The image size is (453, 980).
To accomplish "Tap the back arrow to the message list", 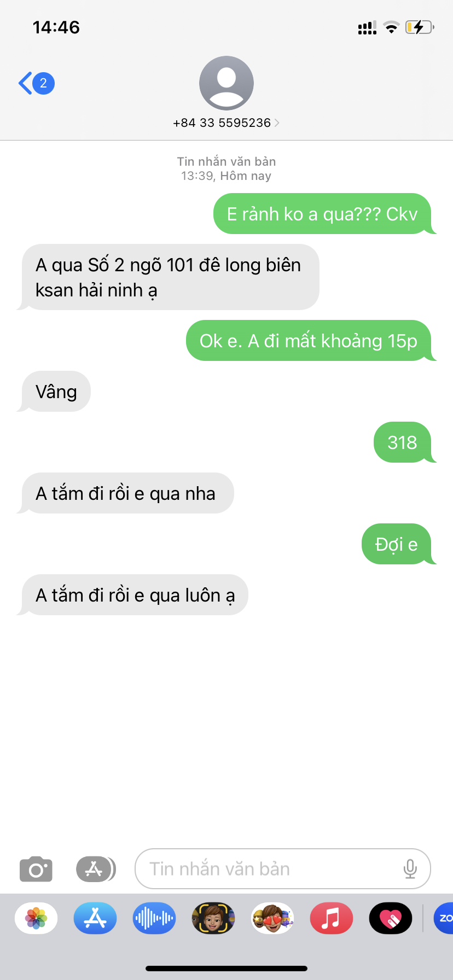I will click(x=25, y=83).
